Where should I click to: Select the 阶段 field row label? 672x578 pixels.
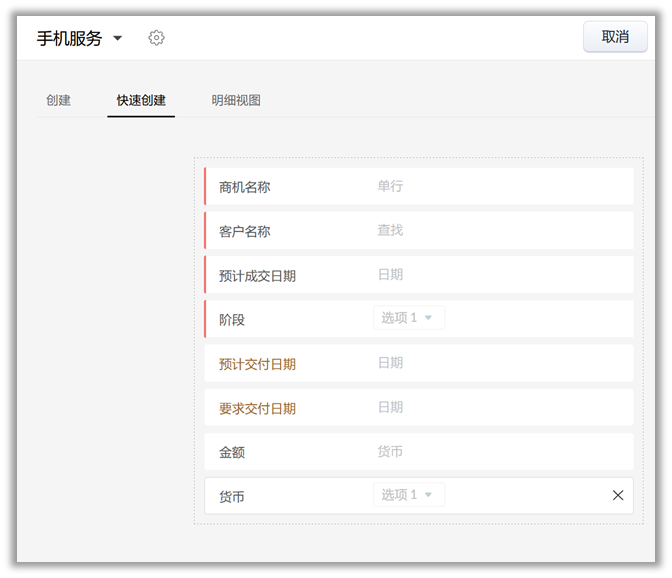coord(232,320)
